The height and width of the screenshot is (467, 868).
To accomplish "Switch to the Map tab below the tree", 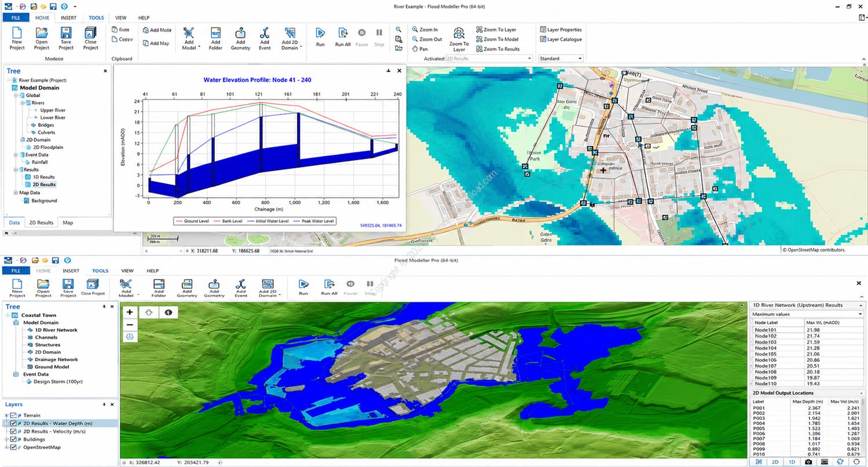I will [68, 223].
